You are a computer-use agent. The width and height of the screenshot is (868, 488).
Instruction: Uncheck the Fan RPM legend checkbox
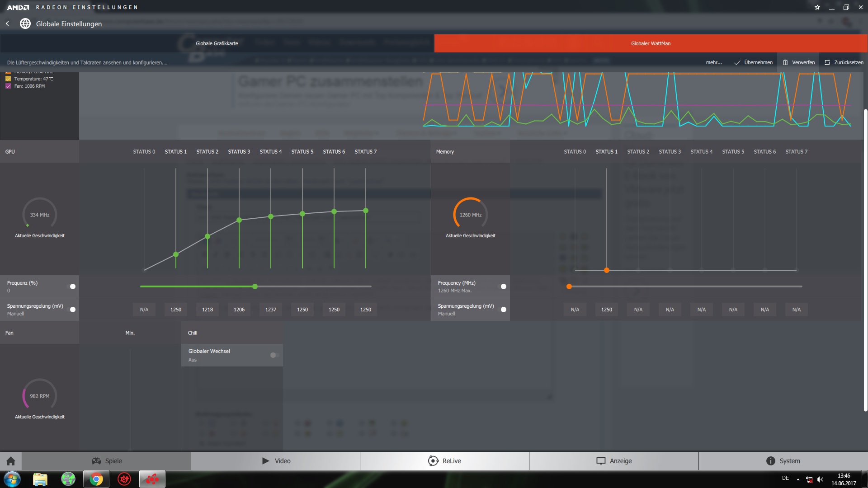click(x=8, y=86)
